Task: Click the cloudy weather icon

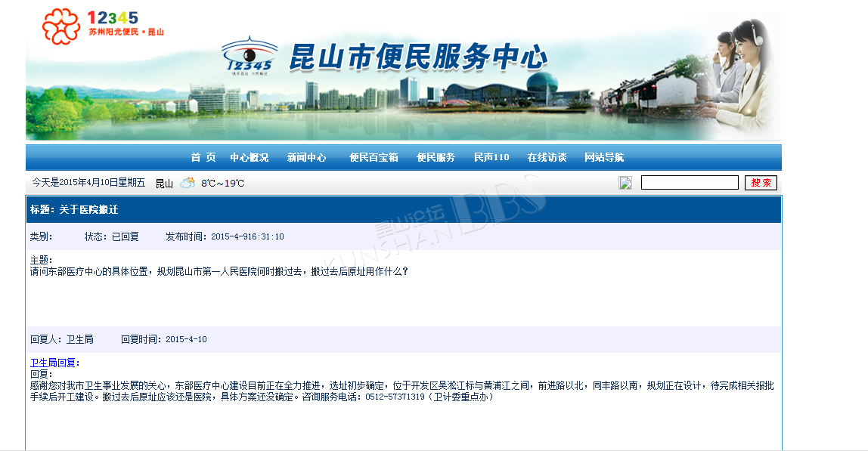Action: tap(187, 183)
